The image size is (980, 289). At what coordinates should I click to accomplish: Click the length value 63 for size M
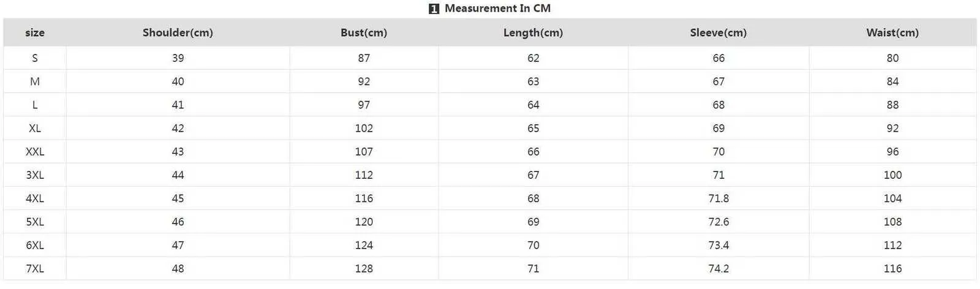coord(533,81)
